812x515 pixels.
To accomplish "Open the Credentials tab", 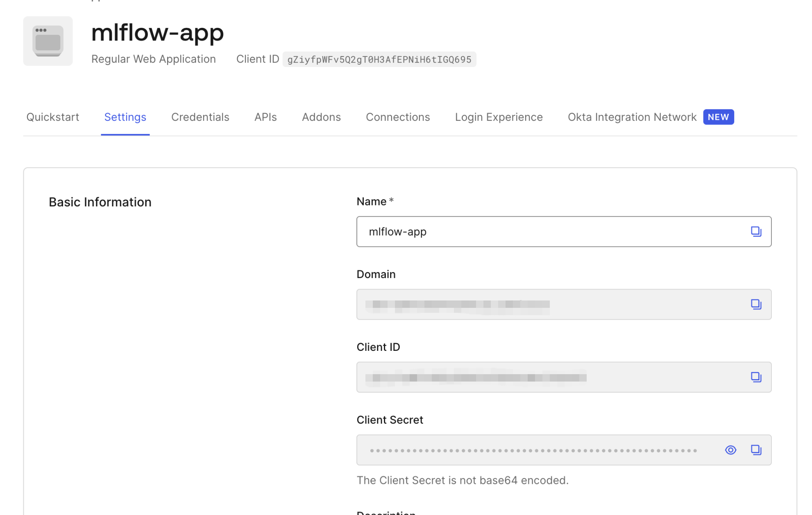I will [200, 117].
